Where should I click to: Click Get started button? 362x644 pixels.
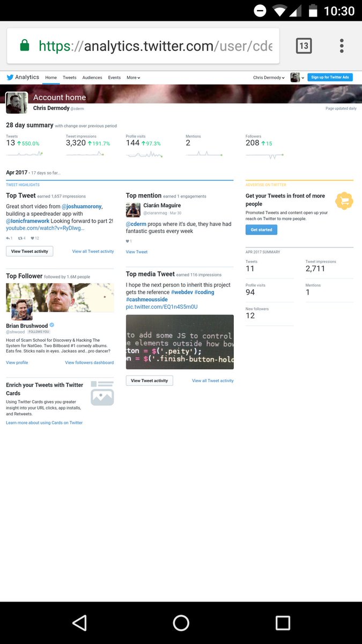pyautogui.click(x=262, y=230)
